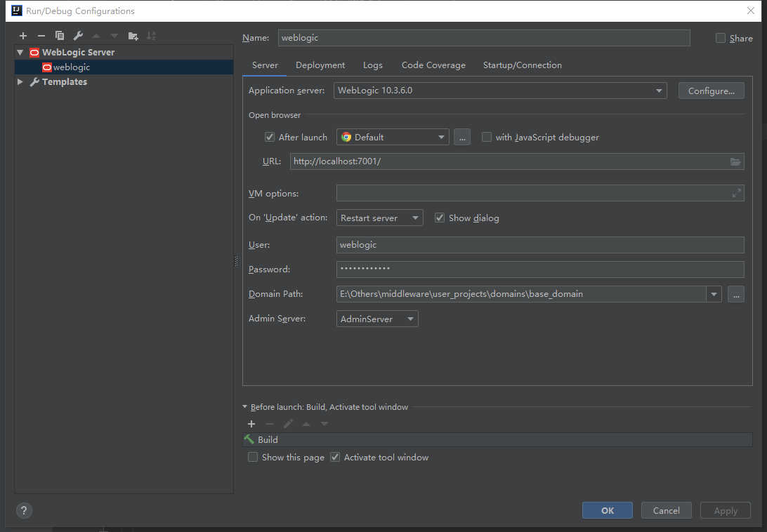Uncheck the Show dialog checkbox
Viewport: 767px width, 532px height.
click(440, 218)
